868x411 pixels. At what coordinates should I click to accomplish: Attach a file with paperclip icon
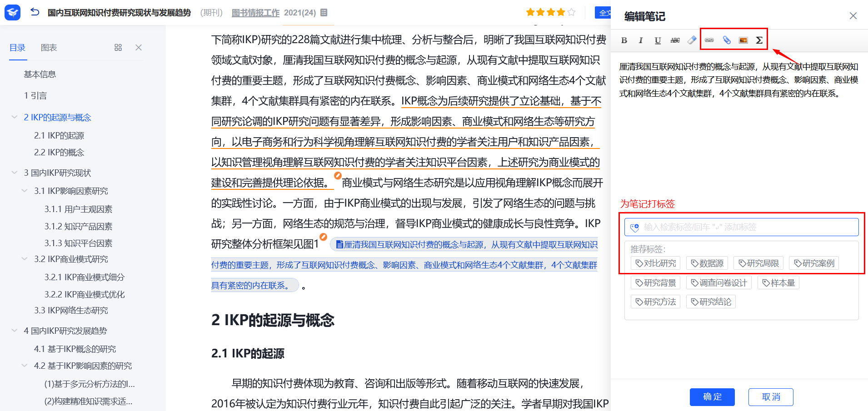pos(727,40)
